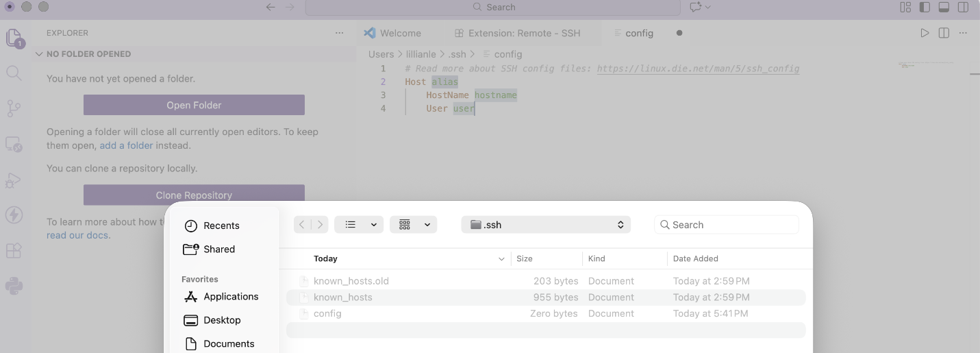Screen dimensions: 980x353
Task: Click the VS Code command center search box
Action: 493,7
